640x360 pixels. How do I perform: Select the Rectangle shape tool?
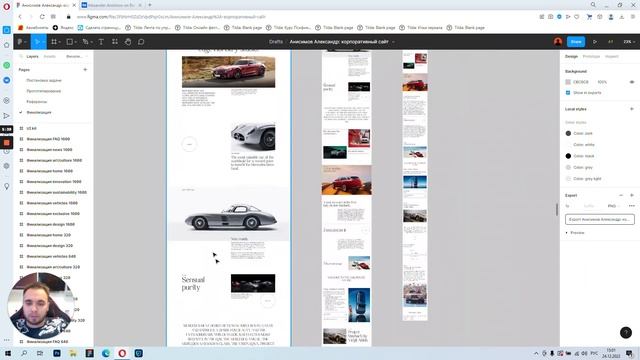tap(70, 42)
